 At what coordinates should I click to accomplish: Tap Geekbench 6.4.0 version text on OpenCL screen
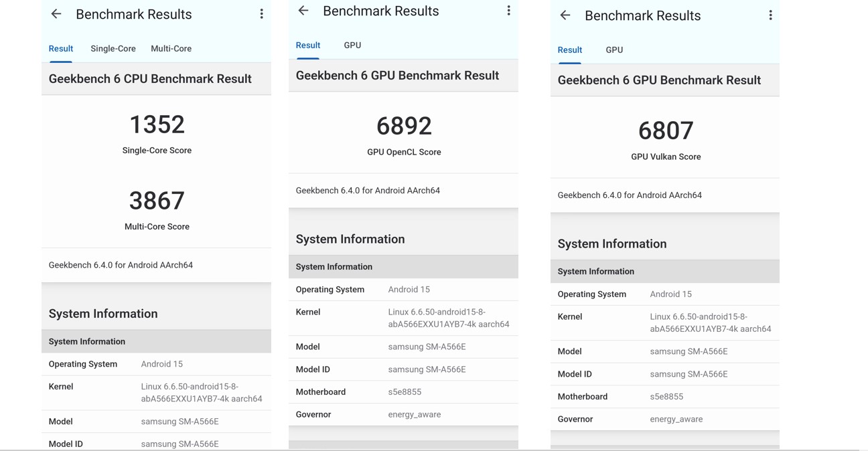[368, 191]
